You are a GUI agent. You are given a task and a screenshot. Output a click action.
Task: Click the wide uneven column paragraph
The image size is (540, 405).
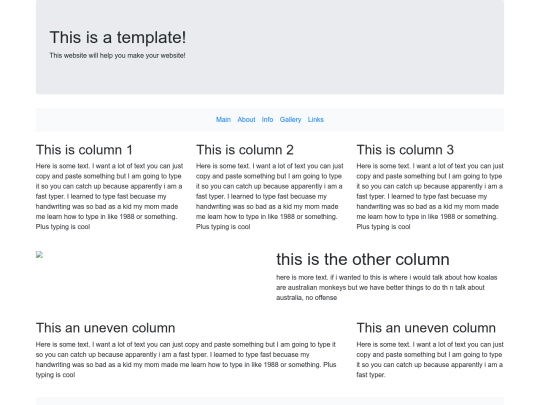[186, 360]
